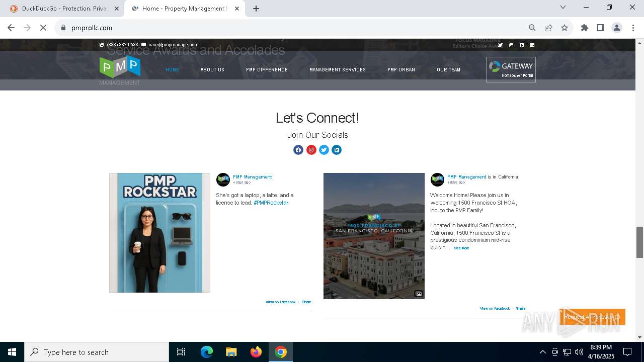Open the Gateway Homeowner Portal button
The image size is (644, 362).
[511, 69]
